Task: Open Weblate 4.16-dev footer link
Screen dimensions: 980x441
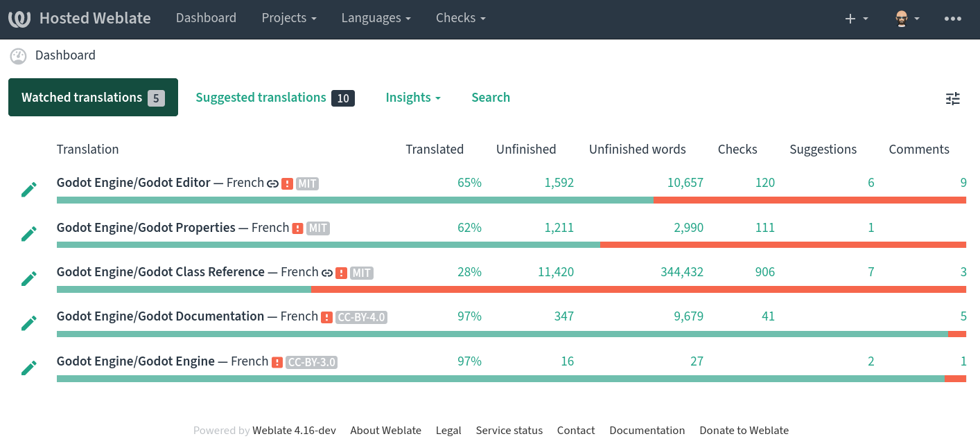Action: point(294,431)
